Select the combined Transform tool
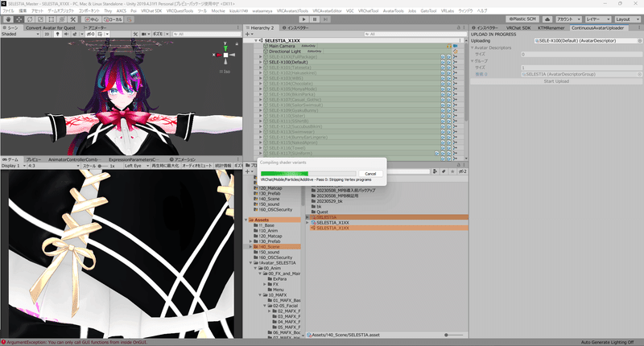Screen dimensions: 644x346 [x=62, y=19]
